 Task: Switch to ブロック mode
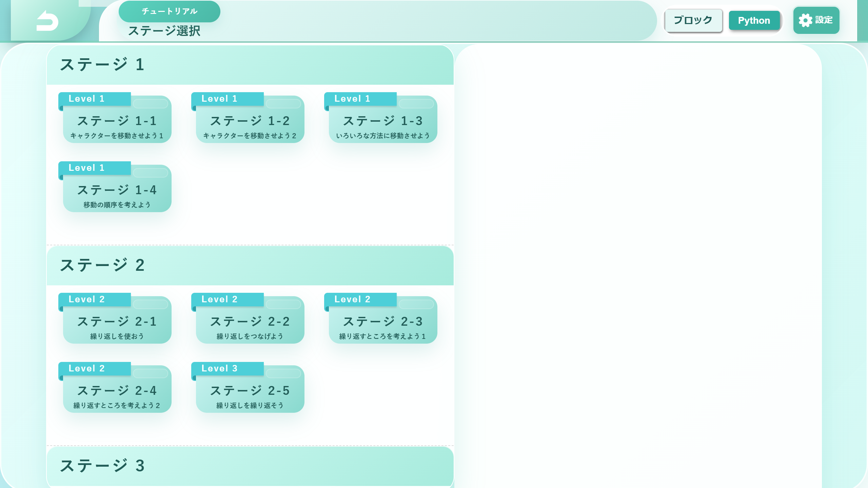tap(693, 20)
